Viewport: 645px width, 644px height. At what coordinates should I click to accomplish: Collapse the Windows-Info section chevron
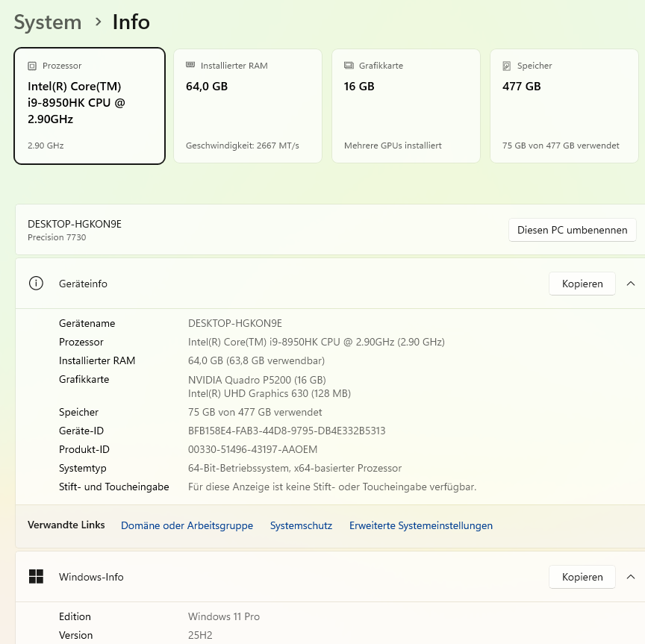click(631, 577)
